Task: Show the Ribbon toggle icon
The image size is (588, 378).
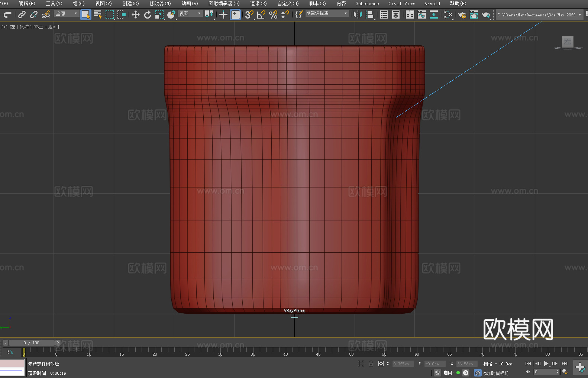Action: 410,14
